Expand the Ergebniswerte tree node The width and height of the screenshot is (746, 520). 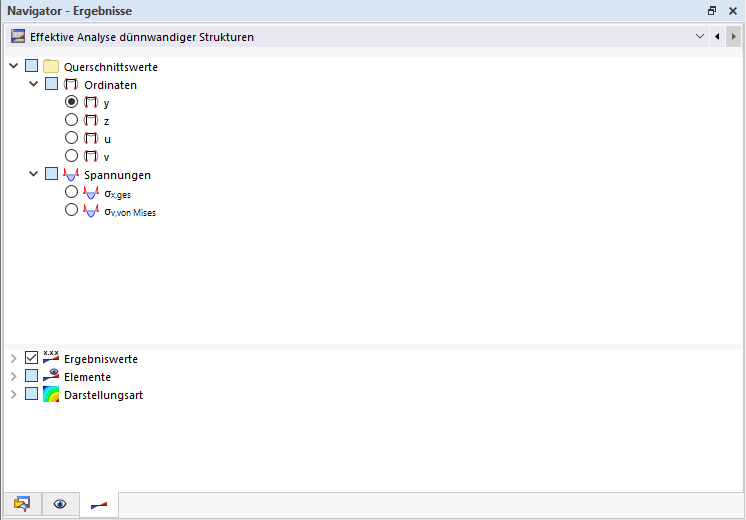pyautogui.click(x=14, y=358)
